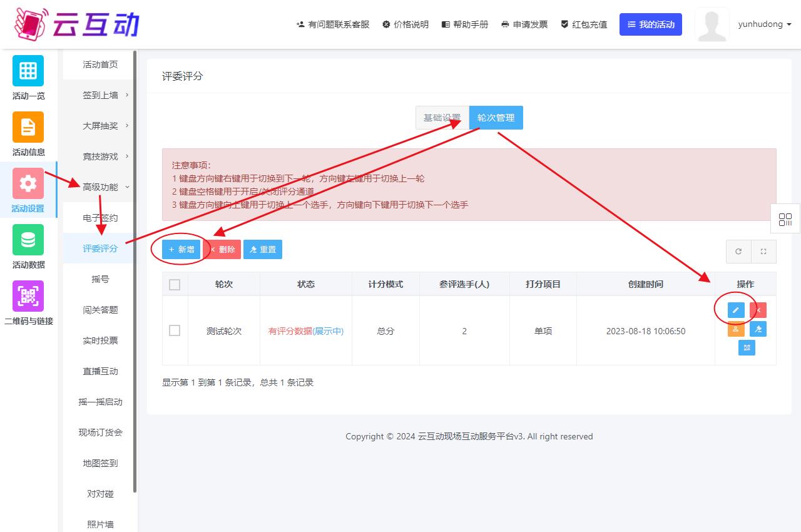Click the 总分 cell

pyautogui.click(x=385, y=331)
